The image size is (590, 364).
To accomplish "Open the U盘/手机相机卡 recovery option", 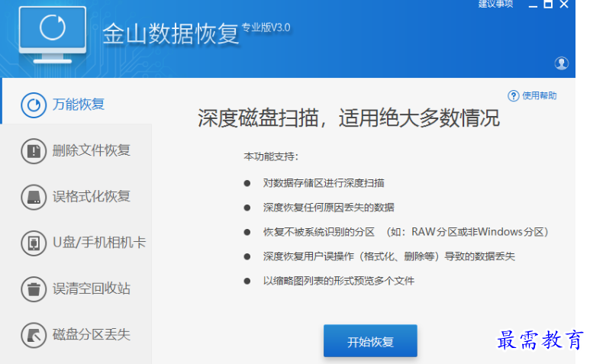I will click(76, 243).
